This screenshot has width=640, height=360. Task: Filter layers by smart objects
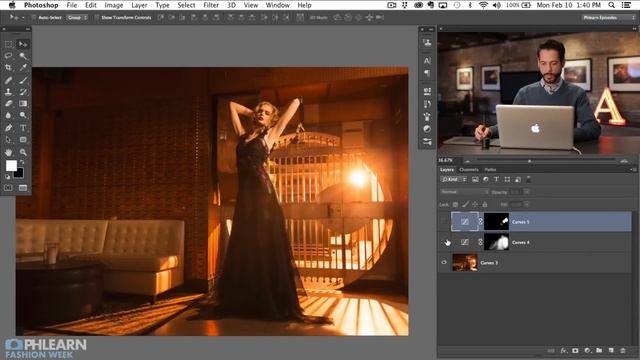click(x=518, y=179)
